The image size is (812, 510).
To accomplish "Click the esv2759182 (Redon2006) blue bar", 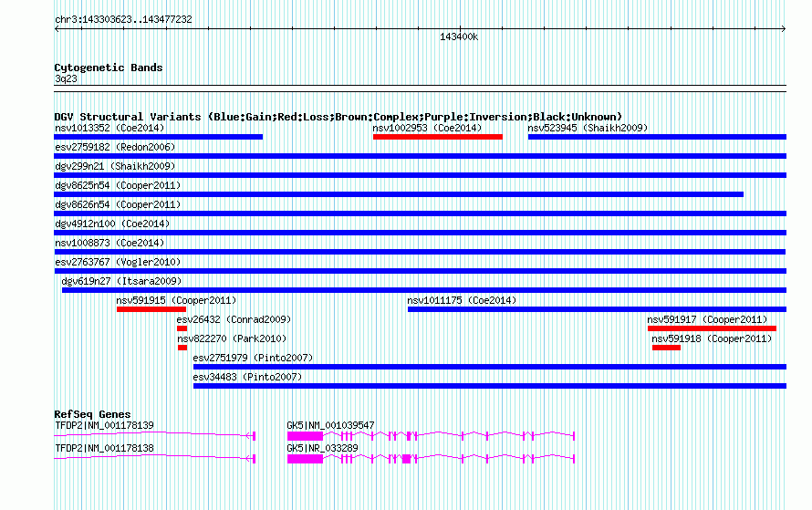I will pyautogui.click(x=420, y=156).
